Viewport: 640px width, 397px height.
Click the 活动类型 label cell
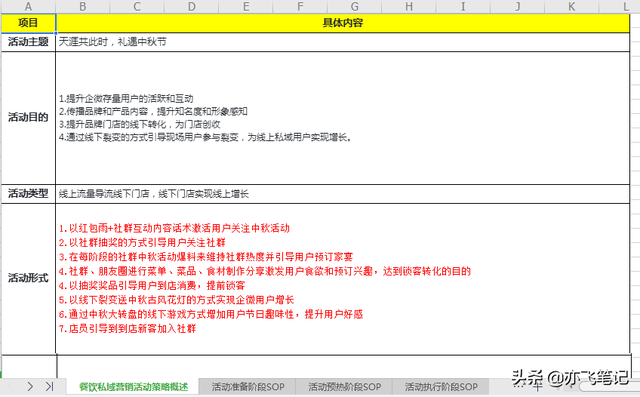[x=28, y=194]
